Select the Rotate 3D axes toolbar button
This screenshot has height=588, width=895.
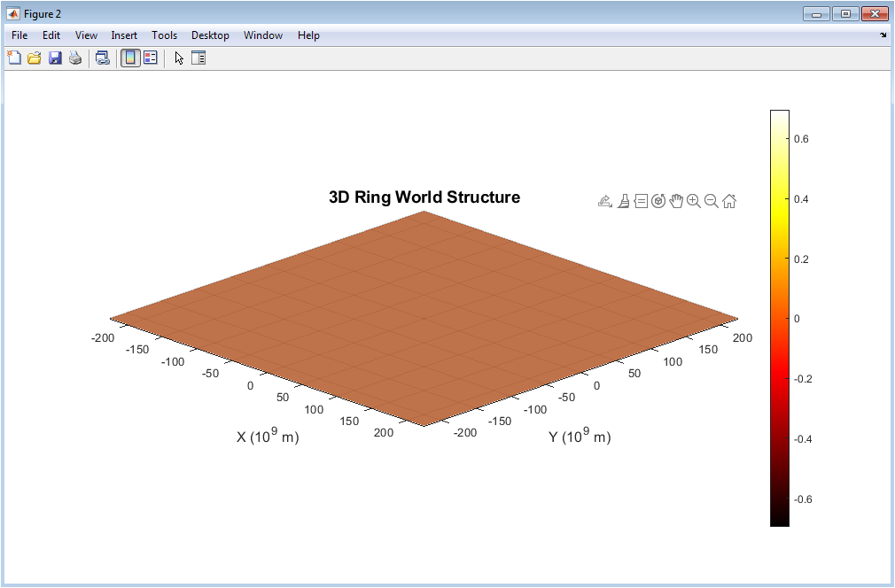pyautogui.click(x=658, y=201)
